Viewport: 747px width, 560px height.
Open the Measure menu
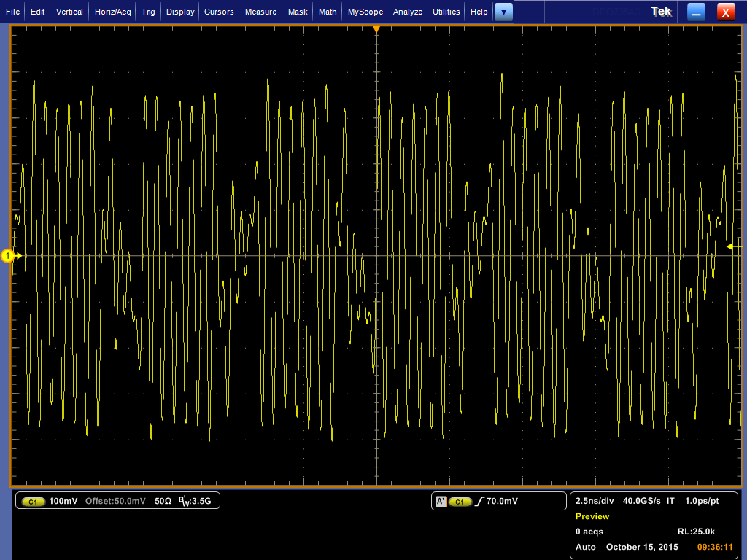[x=260, y=12]
